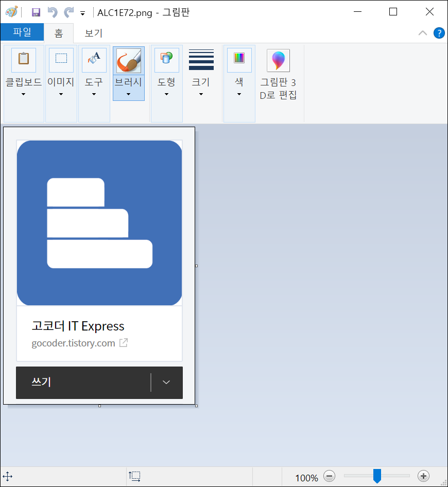Viewport: 448px width, 487px height.
Task: Open the 파일 menu
Action: pos(22,32)
